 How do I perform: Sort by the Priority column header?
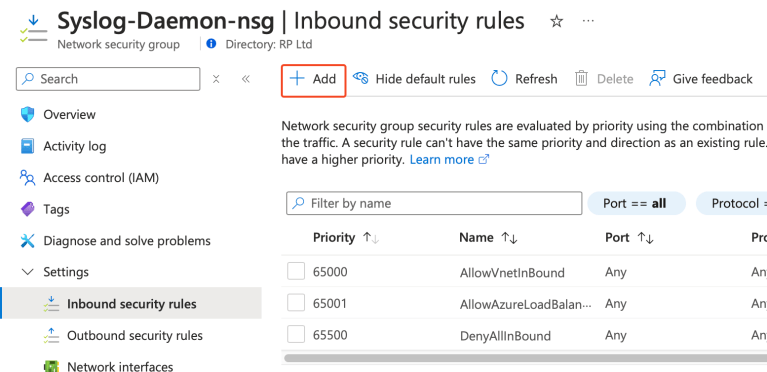tap(346, 238)
